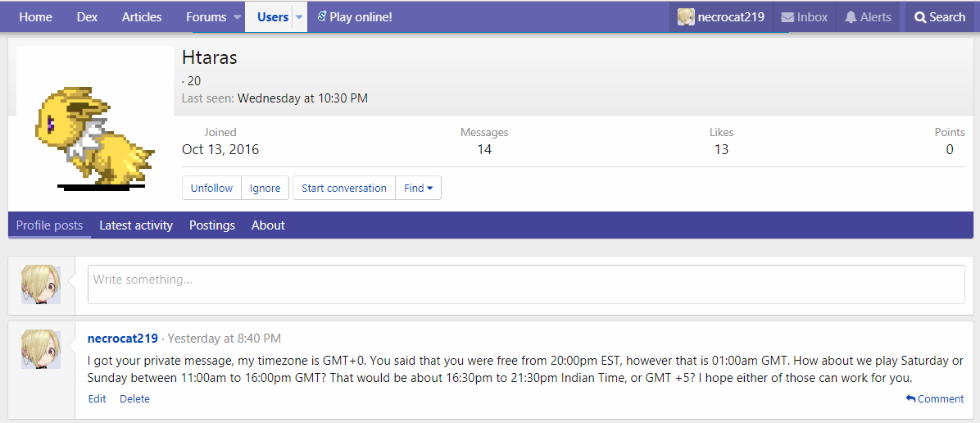This screenshot has width=980, height=423.
Task: Go to Dex in navigation
Action: click(x=87, y=17)
